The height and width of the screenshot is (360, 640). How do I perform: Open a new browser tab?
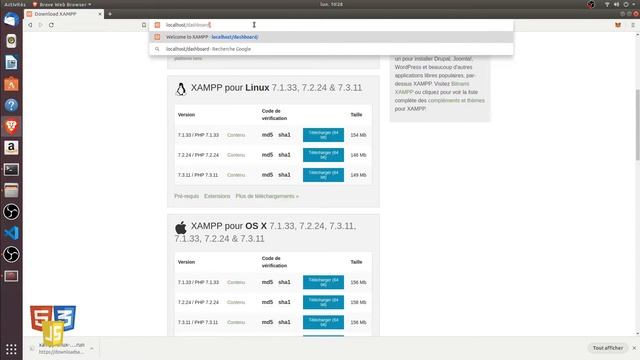point(110,14)
